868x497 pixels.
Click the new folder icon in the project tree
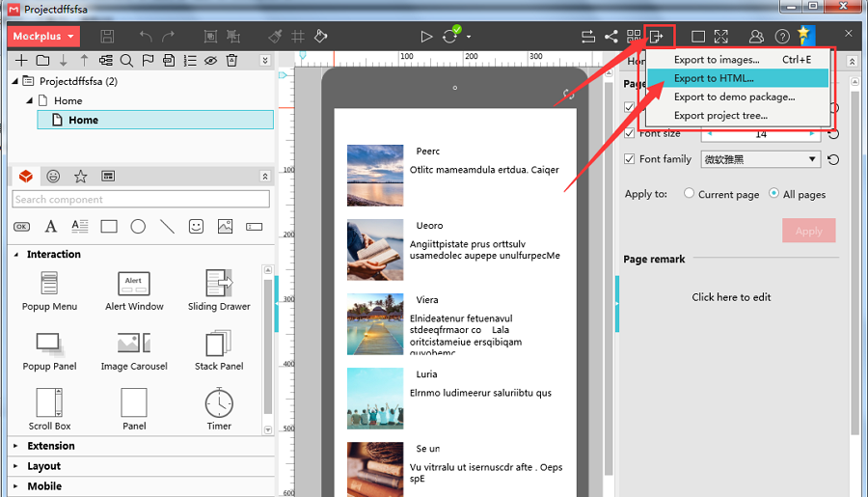pyautogui.click(x=42, y=61)
